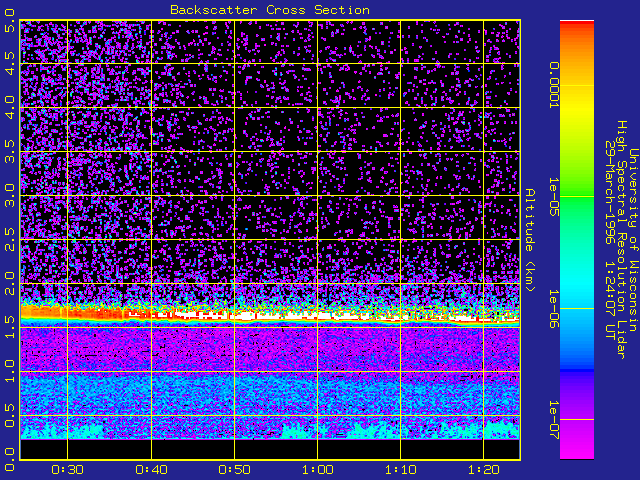
Task: Click the 4.5 altitude axis label
Action: pos(9,63)
